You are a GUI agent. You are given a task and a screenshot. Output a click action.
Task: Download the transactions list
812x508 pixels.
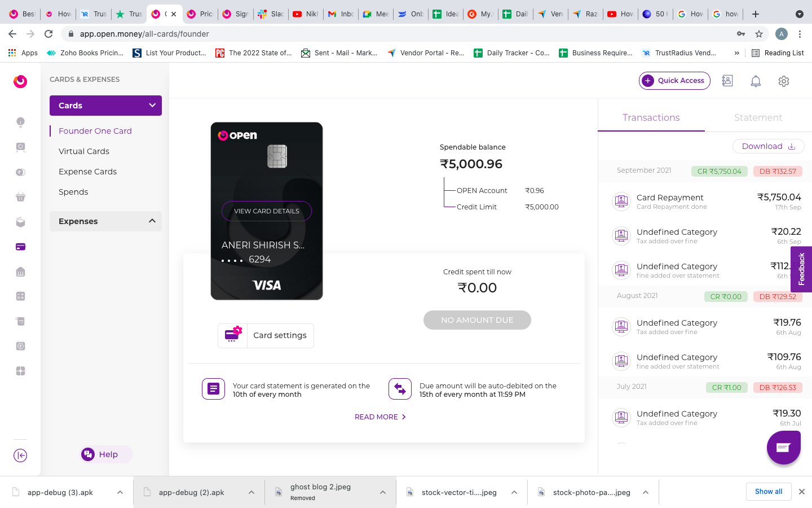pos(768,146)
